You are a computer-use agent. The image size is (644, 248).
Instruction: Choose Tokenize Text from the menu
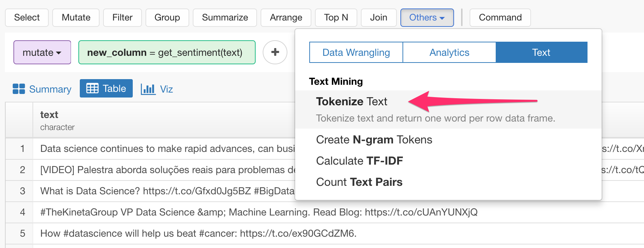tap(351, 102)
